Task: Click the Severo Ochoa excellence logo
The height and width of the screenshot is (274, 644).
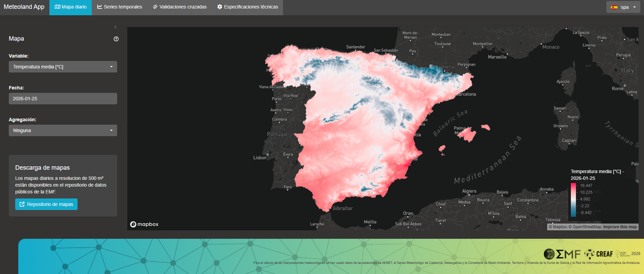Action: pyautogui.click(x=622, y=254)
